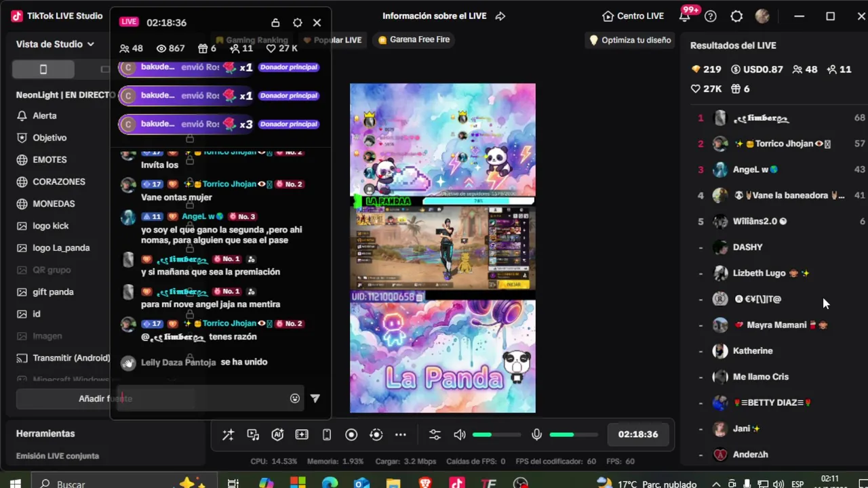Mute the microphone
Image resolution: width=868 pixels, height=488 pixels.
(x=536, y=435)
